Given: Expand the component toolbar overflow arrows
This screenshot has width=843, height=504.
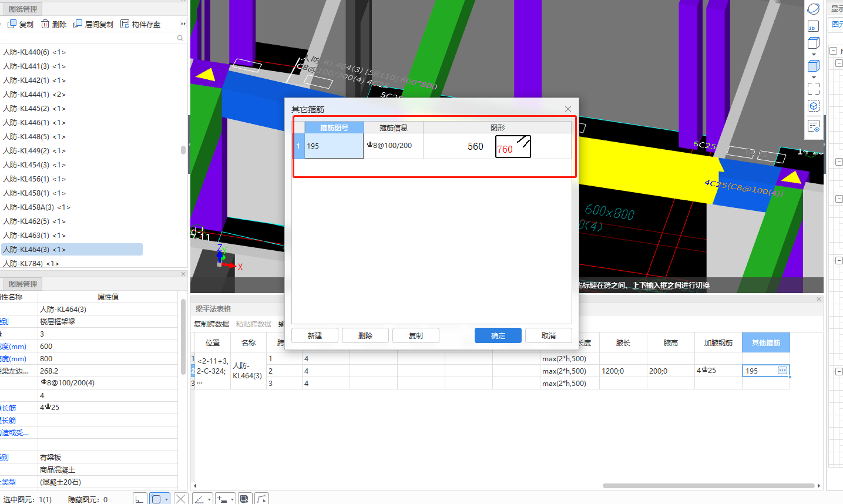Looking at the screenshot, I should (183, 24).
